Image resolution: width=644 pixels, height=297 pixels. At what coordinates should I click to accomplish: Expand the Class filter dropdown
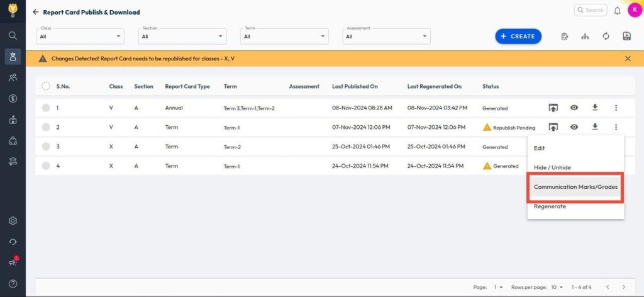click(x=80, y=36)
